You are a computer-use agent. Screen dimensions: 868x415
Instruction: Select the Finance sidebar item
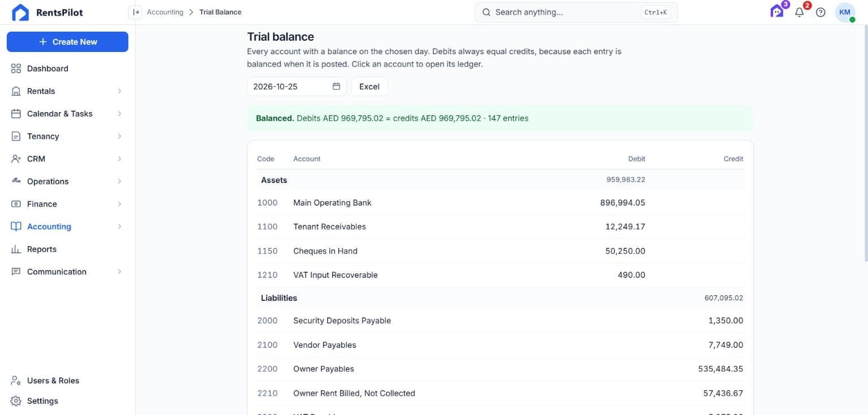tap(67, 204)
